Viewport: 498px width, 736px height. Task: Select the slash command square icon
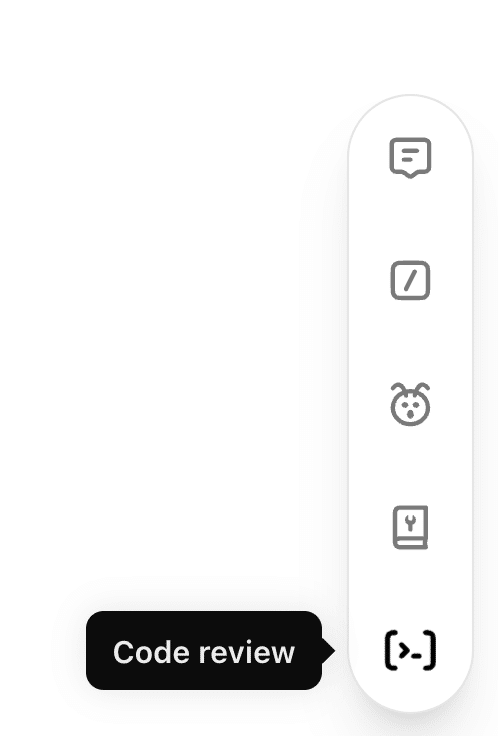click(410, 280)
